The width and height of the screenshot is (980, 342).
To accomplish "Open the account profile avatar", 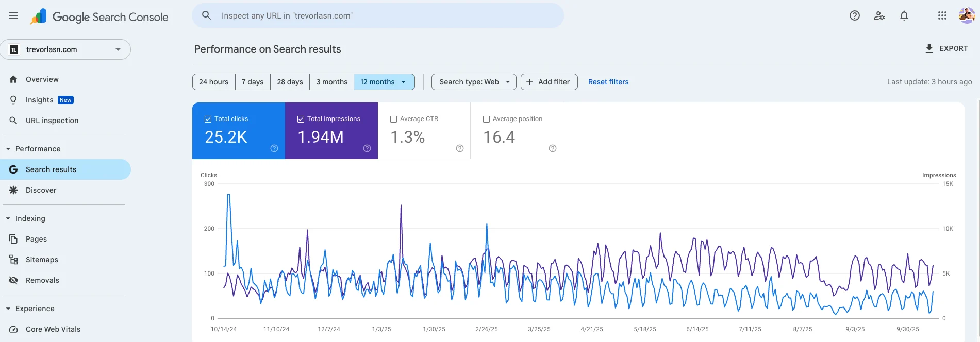I will pos(967,15).
